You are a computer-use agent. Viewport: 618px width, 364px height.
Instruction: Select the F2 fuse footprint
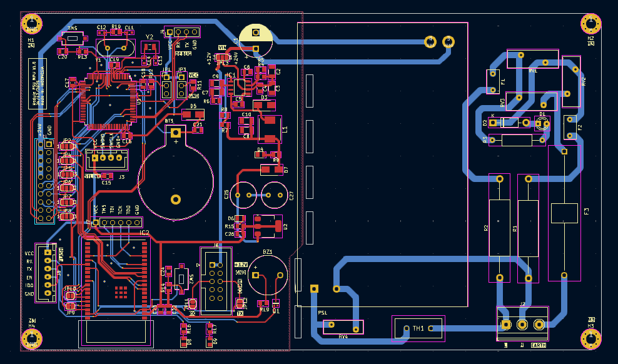point(570,127)
